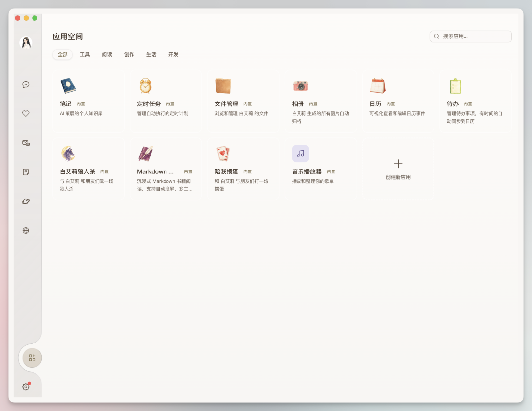Open the 白艾莉狼人杀 wolf icon
Image resolution: width=532 pixels, height=411 pixels.
coord(68,153)
